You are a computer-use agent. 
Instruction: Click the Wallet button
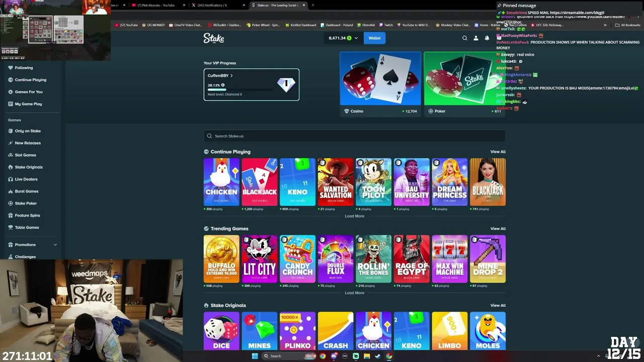375,38
